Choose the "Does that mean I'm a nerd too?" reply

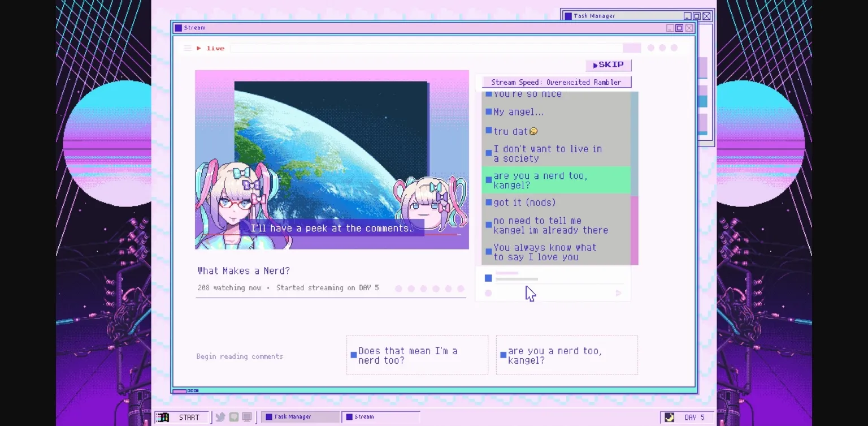(416, 355)
